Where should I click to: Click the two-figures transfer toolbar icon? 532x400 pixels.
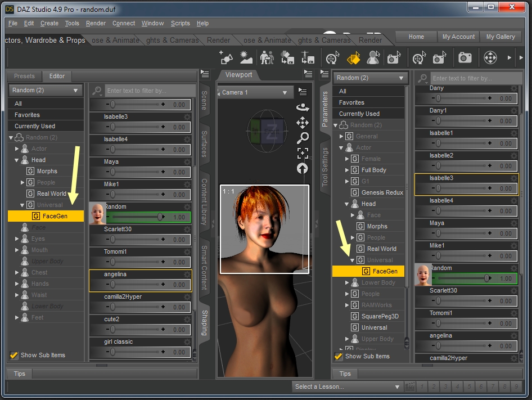pos(267,58)
